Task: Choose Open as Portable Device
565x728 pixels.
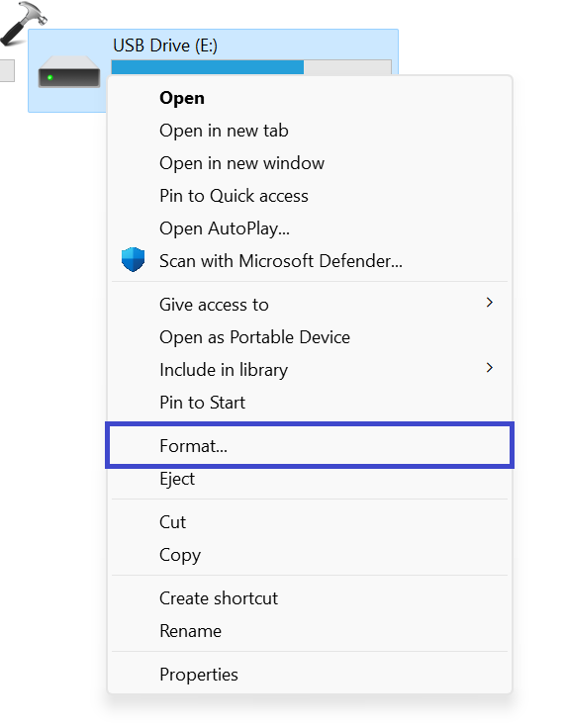Action: pyautogui.click(x=310, y=337)
